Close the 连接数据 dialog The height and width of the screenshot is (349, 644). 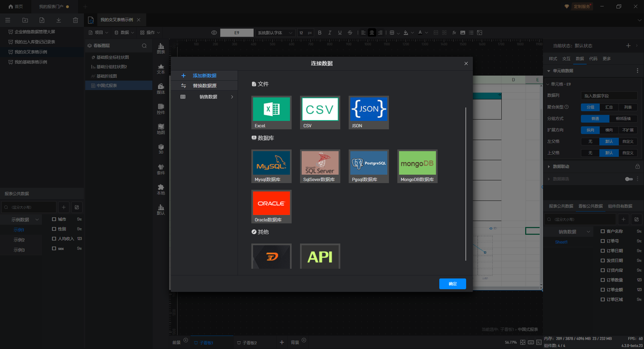click(466, 63)
